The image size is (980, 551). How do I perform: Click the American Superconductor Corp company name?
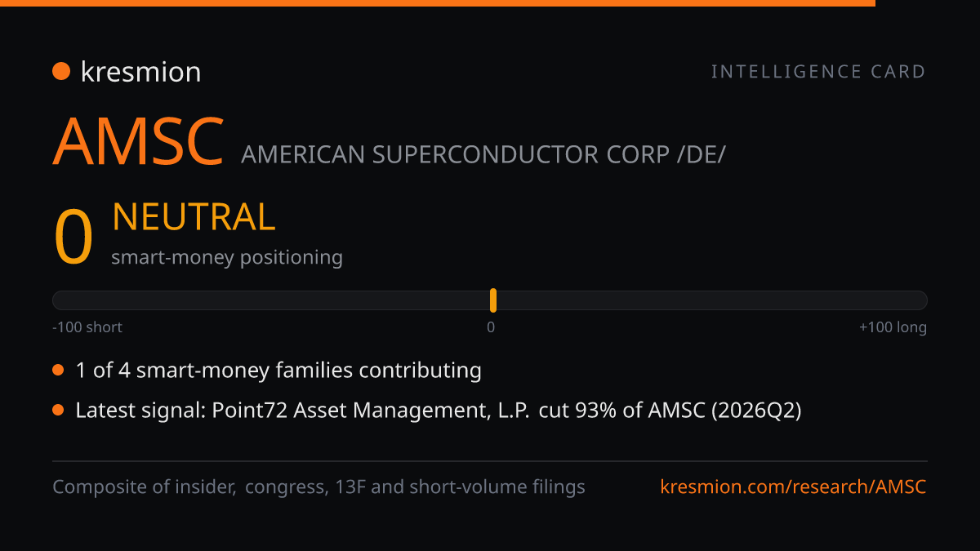(x=483, y=154)
